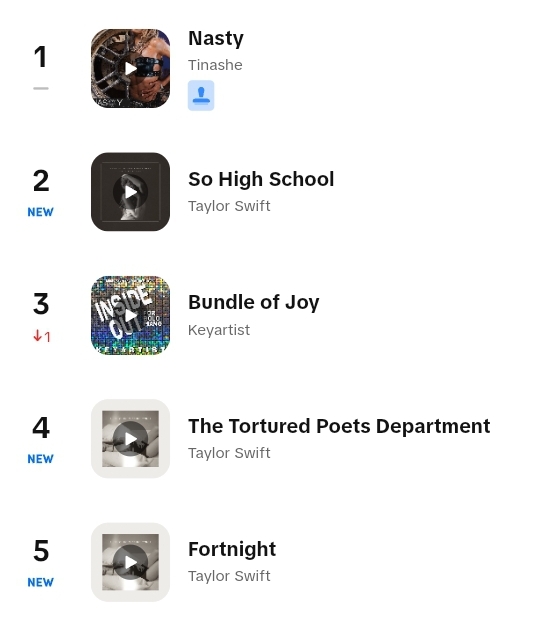542x622 pixels.
Task: Click the rank number 1
Action: tap(40, 57)
